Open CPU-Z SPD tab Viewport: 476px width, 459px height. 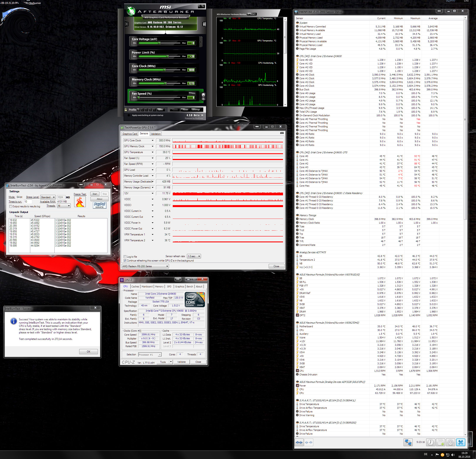tap(169, 286)
